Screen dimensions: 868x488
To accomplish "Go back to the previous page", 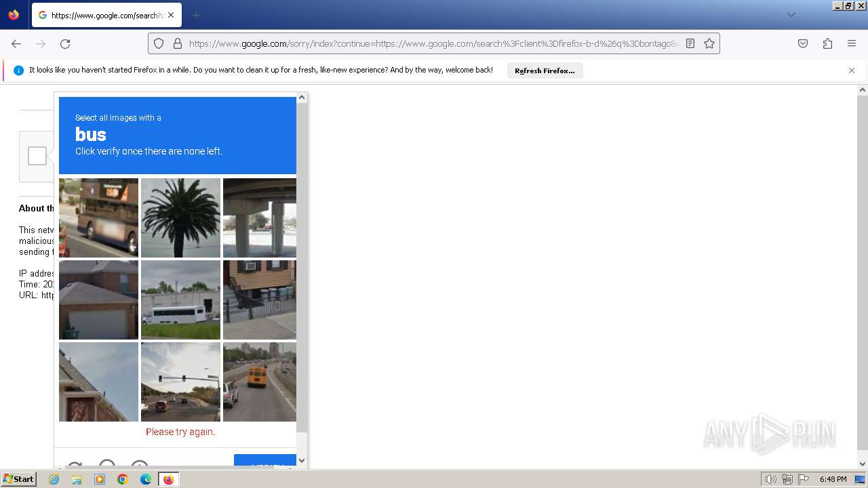I will [x=16, y=43].
